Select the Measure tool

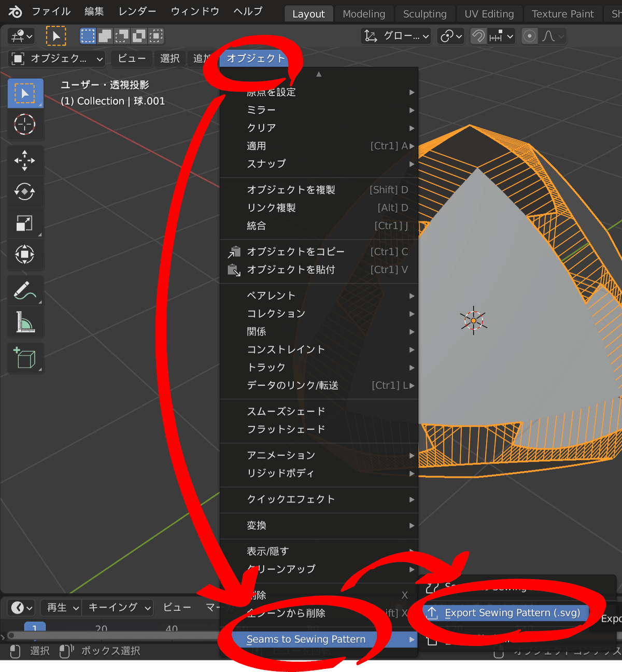point(25,322)
